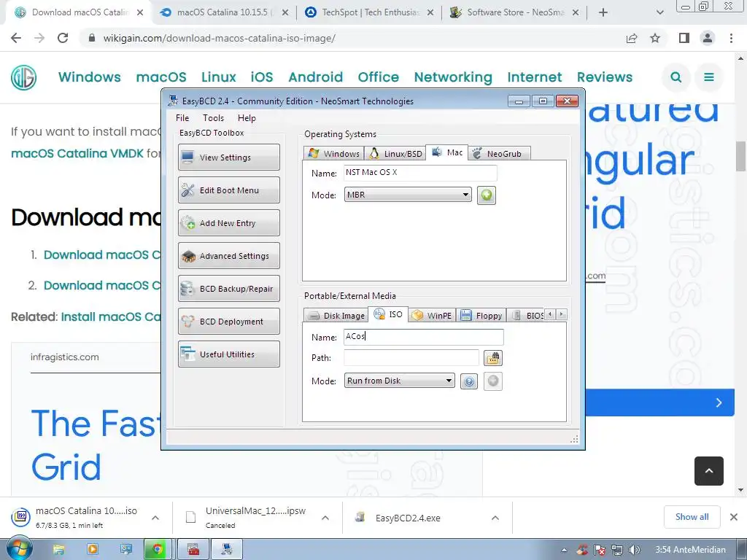Go back in Chrome

[x=16, y=38]
